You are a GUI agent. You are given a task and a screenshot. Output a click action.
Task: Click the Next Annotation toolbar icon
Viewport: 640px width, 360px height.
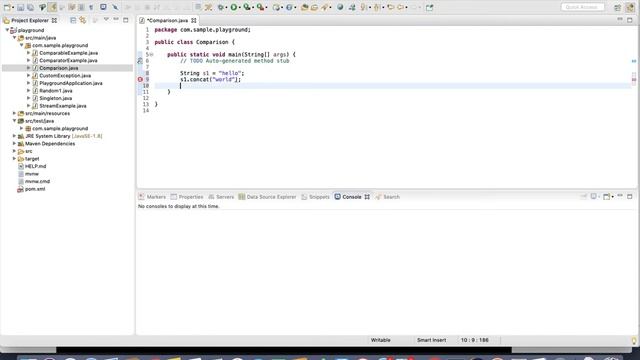pyautogui.click(x=363, y=7)
